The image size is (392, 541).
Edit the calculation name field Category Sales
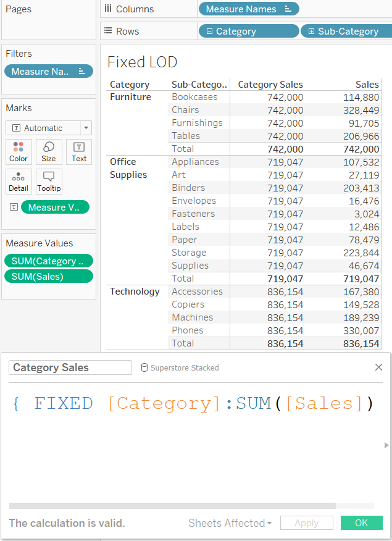[70, 367]
